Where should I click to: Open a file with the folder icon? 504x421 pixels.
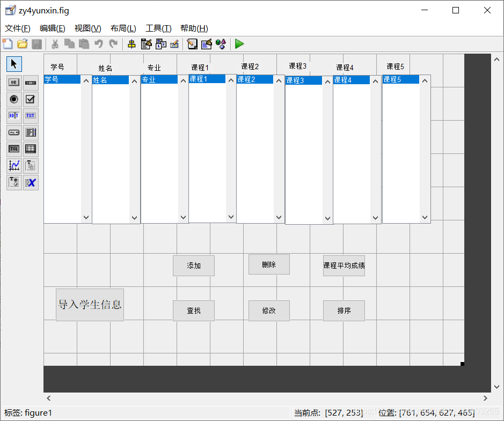tap(22, 43)
